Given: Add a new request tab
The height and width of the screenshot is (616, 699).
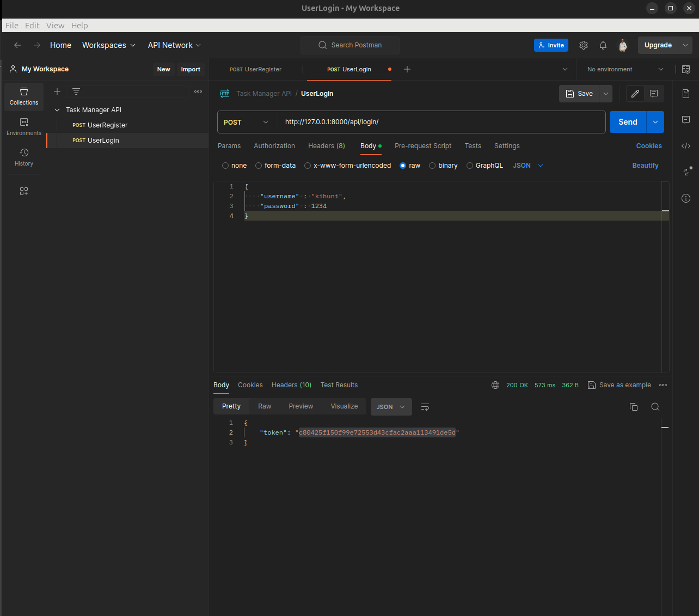Looking at the screenshot, I should 407,69.
